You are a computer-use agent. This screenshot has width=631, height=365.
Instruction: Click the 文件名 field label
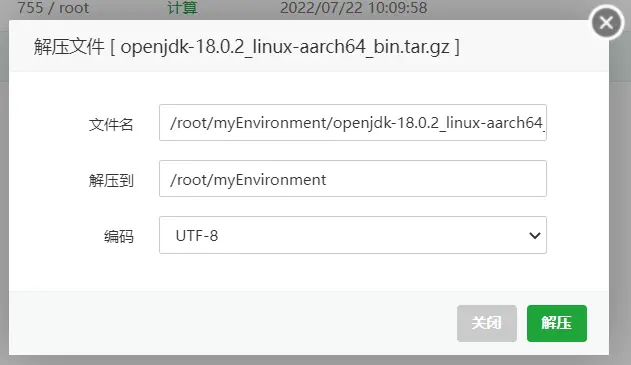click(x=111, y=124)
